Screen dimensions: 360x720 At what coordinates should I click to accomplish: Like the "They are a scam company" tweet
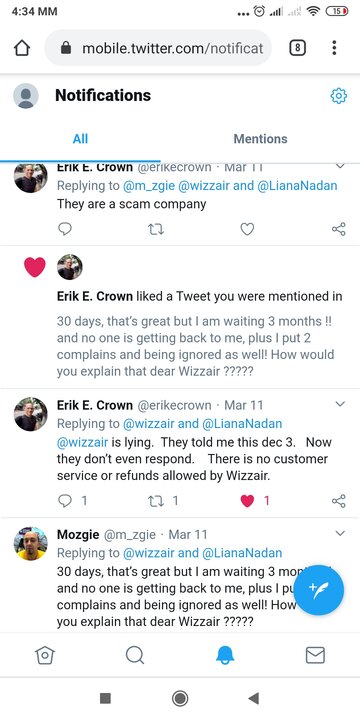pos(247,229)
